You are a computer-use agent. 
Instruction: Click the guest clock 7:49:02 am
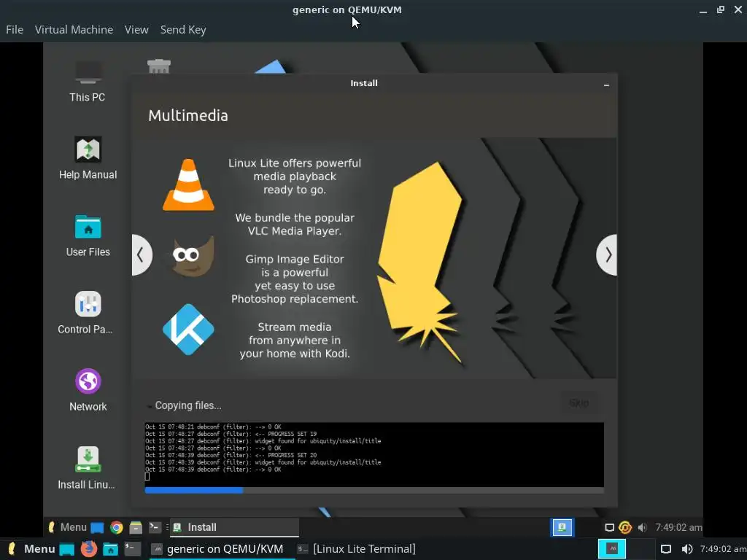tap(678, 527)
